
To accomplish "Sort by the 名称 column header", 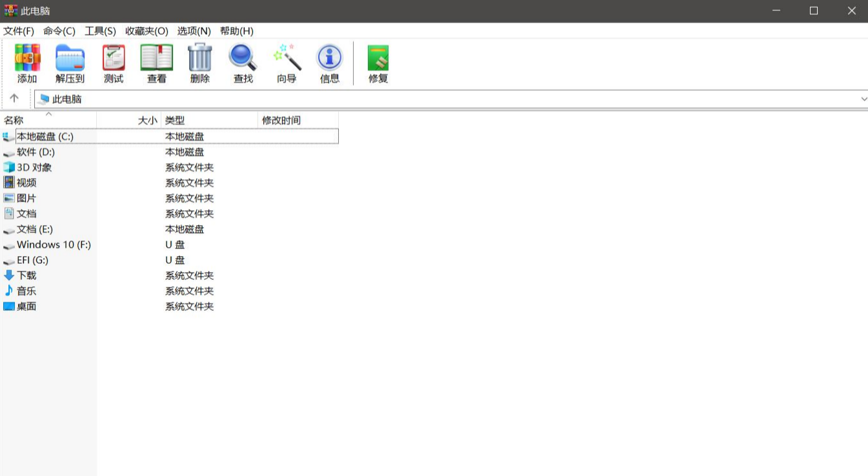I will 48,120.
